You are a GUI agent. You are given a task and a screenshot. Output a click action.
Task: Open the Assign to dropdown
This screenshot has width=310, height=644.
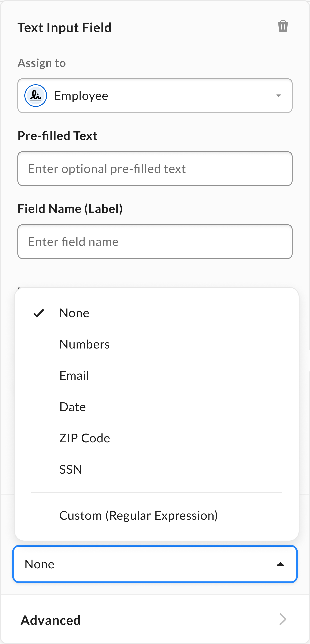click(155, 96)
